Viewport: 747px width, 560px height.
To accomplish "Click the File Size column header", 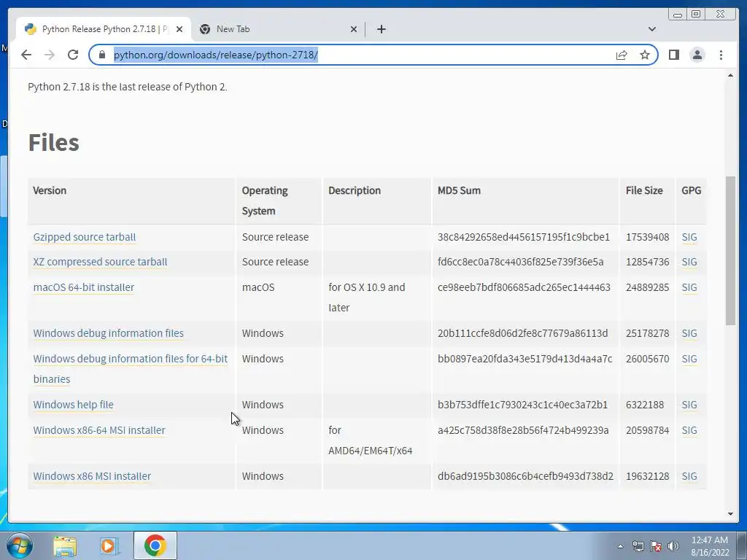I will [644, 190].
